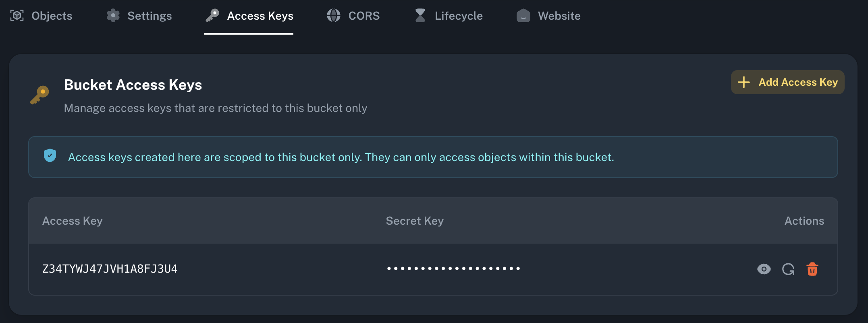The image size is (868, 323).
Task: Click the shield icon in info banner
Action: 50,156
